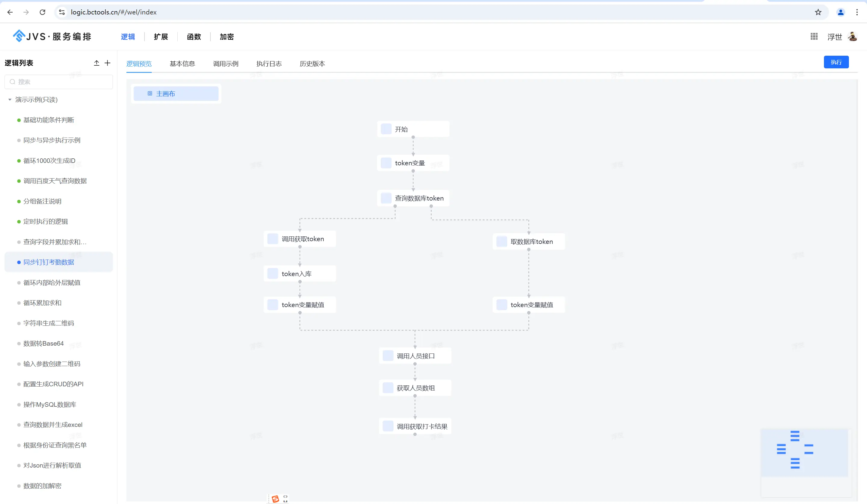Open the apps grid icon

click(x=814, y=36)
